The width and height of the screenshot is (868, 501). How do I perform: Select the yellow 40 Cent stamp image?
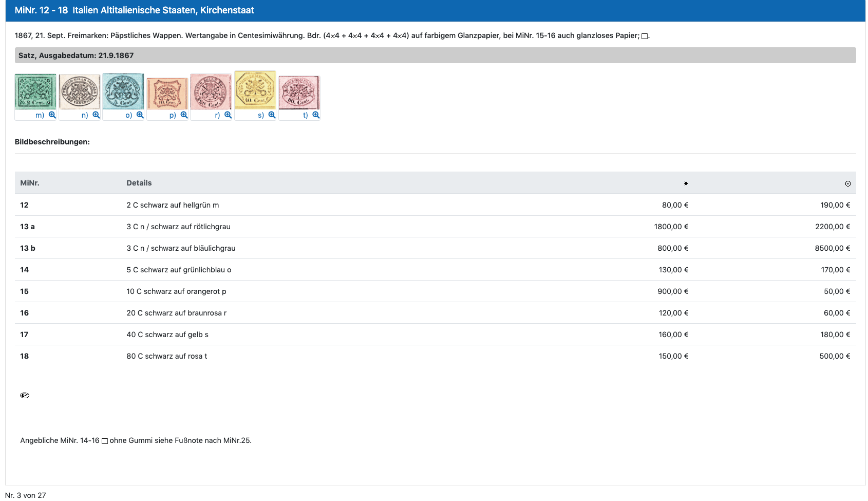point(255,90)
